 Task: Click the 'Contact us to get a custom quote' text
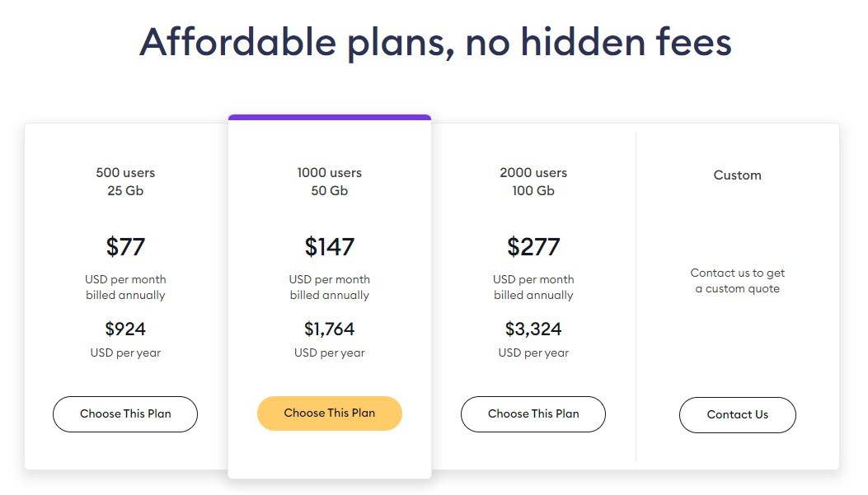click(x=738, y=280)
